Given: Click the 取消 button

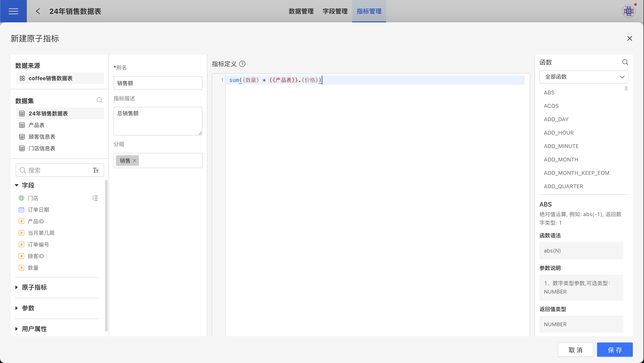Looking at the screenshot, I should (x=575, y=350).
